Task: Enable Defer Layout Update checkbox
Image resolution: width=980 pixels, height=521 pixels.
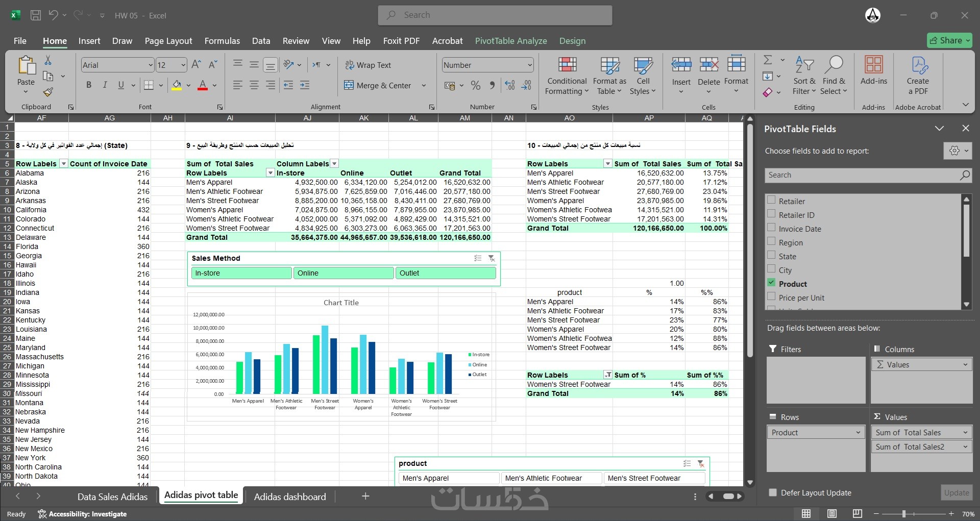Action: coord(773,492)
